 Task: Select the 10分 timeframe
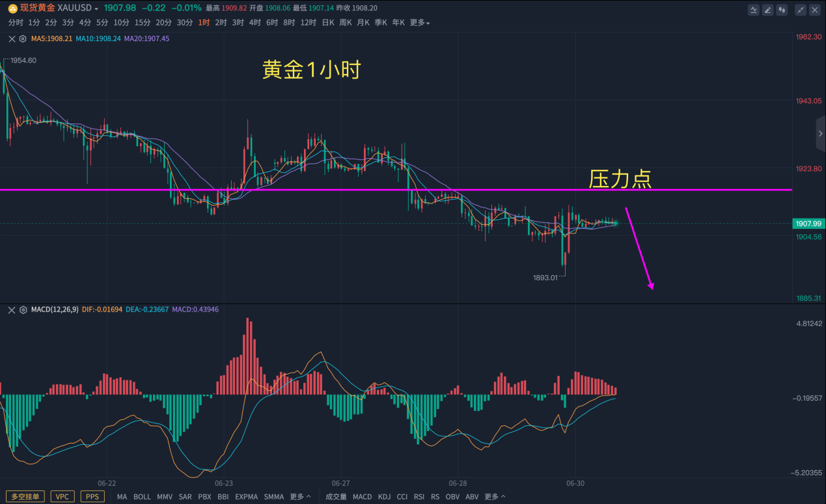121,23
